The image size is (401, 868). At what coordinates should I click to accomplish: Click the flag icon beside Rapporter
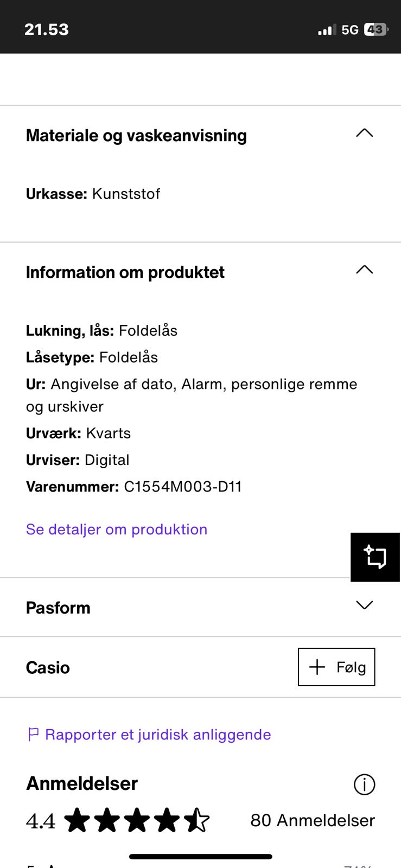(33, 735)
